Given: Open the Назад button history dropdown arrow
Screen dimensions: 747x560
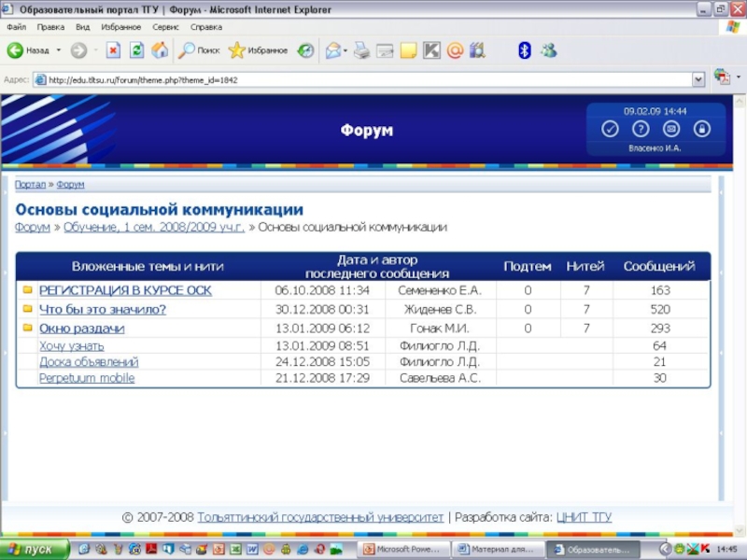Looking at the screenshot, I should pos(58,50).
